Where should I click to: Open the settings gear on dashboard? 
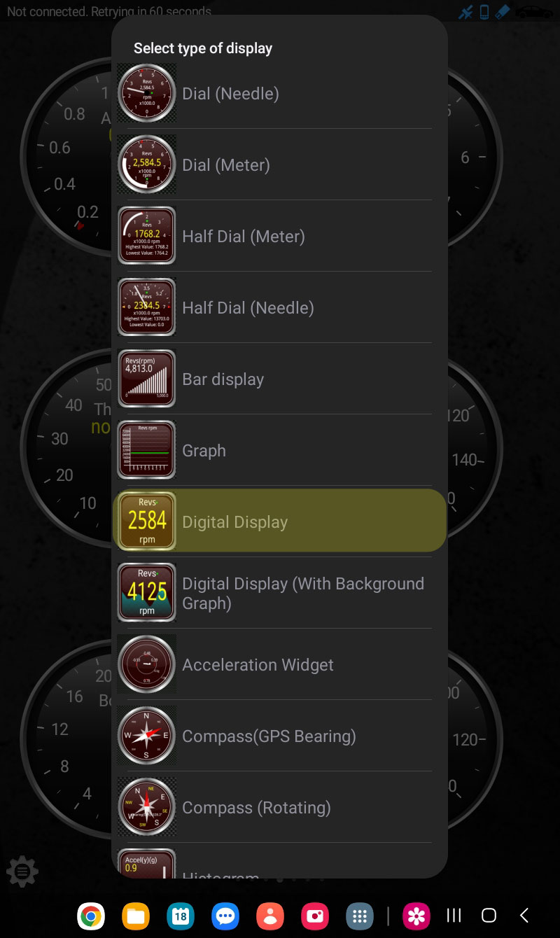[x=22, y=872]
